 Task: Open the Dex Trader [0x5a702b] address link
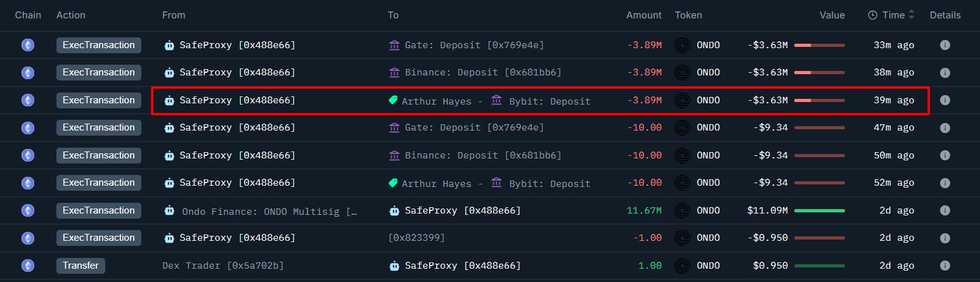point(222,266)
